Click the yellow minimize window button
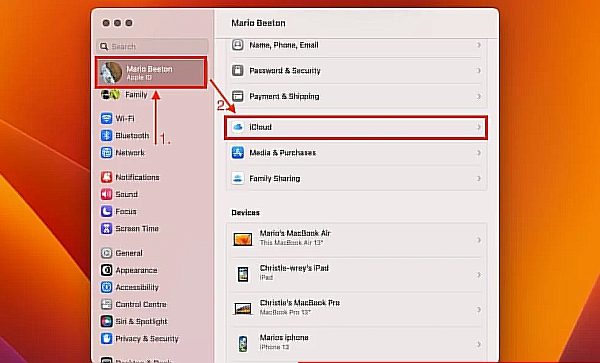The width and height of the screenshot is (600, 363). click(117, 23)
